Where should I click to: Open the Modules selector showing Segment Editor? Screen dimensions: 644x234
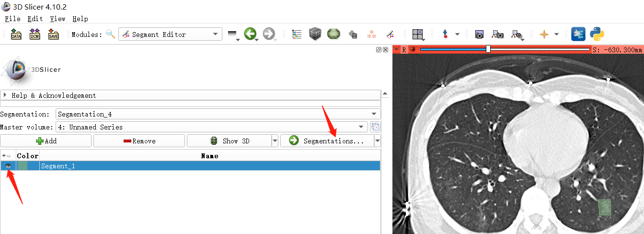coord(170,35)
